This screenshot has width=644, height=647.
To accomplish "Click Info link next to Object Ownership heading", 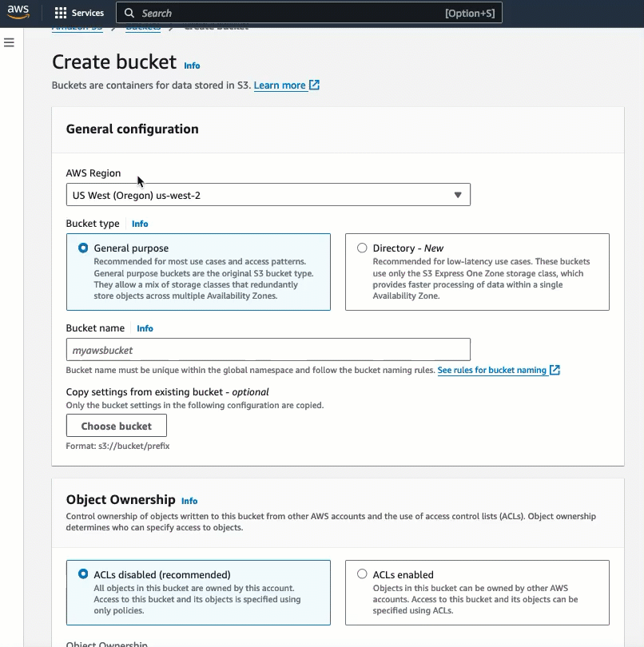I will 189,501.
